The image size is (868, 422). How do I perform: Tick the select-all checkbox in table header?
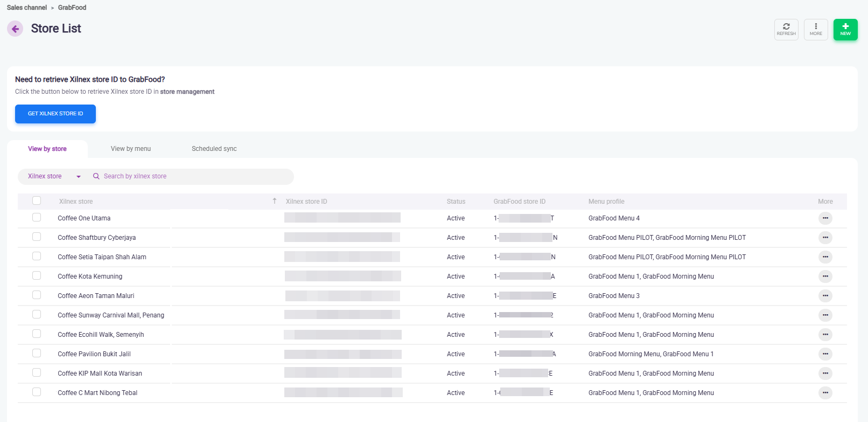37,201
